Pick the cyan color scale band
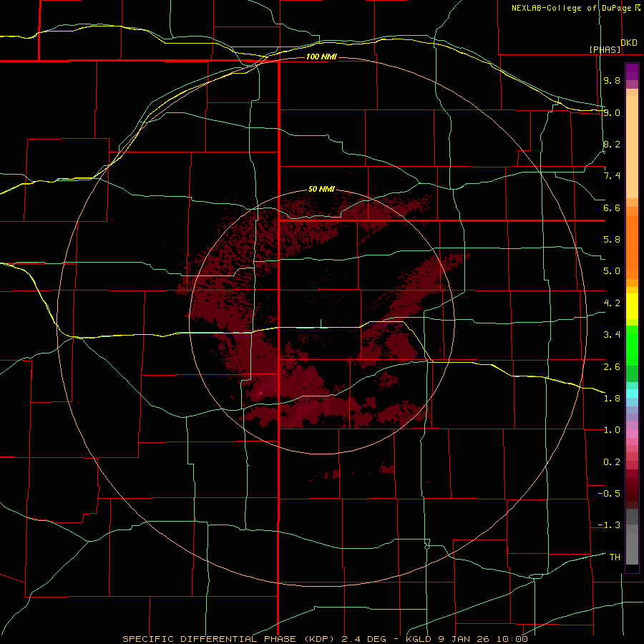644x644 pixels. coord(632,393)
